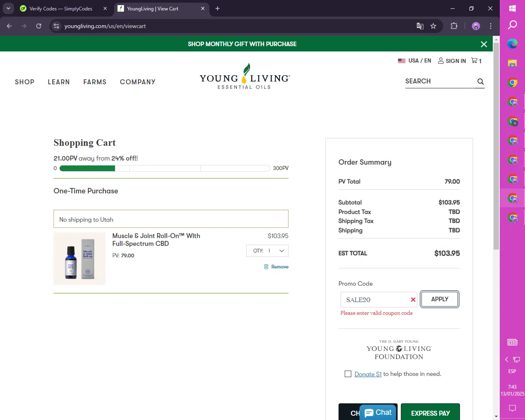Close the green promotional banner
The height and width of the screenshot is (420, 525).
(x=484, y=44)
